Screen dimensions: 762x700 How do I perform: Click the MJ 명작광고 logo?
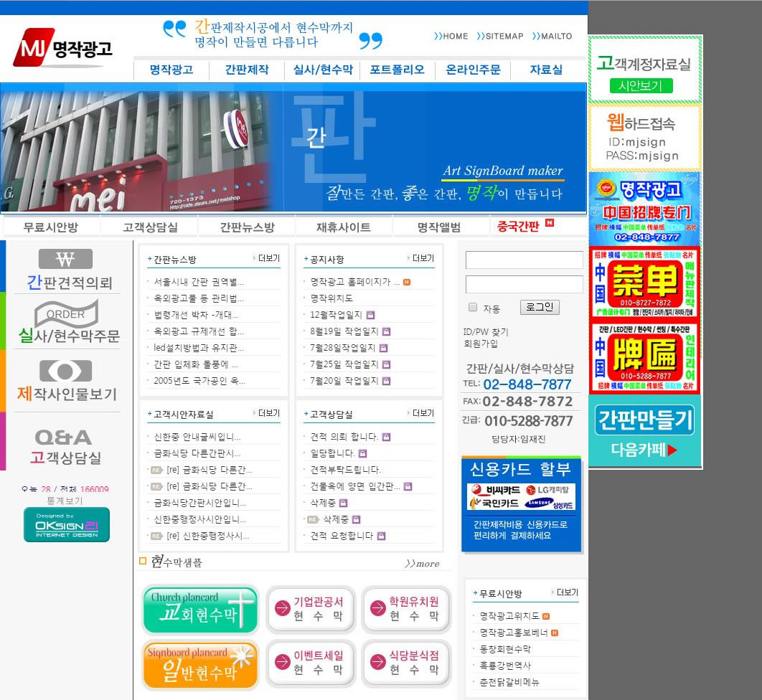coord(63,48)
